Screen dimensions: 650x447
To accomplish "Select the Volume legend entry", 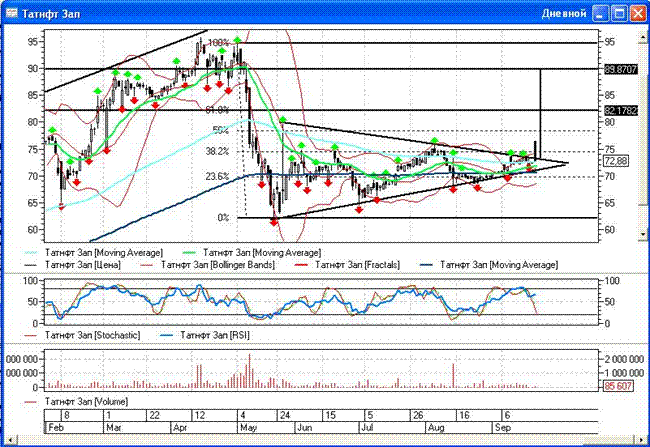I will coord(77,402).
